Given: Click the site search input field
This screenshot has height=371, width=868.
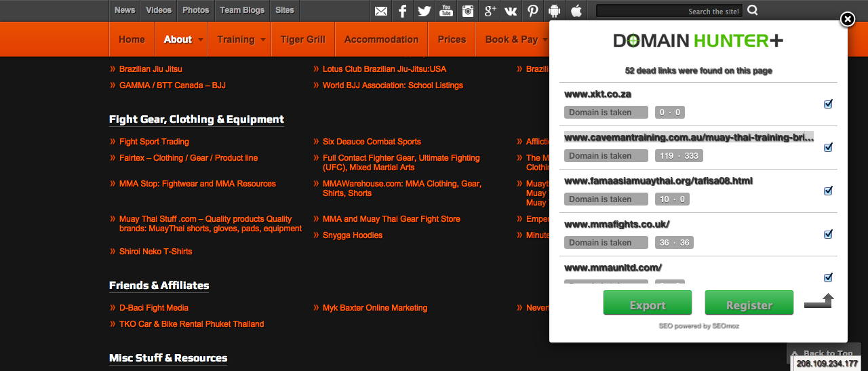Looking at the screenshot, I should tap(669, 11).
